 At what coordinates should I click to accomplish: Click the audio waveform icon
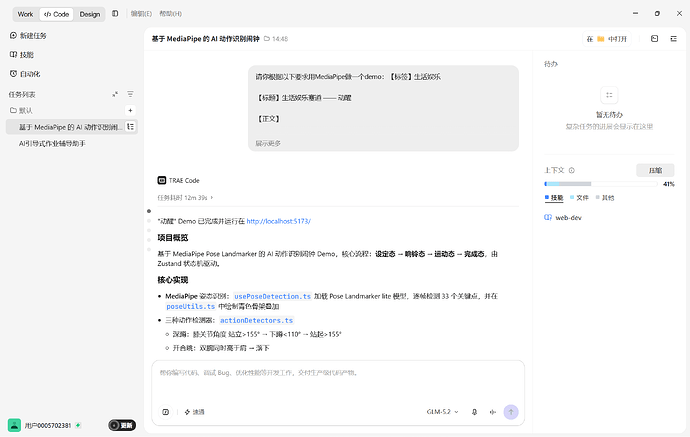click(492, 412)
